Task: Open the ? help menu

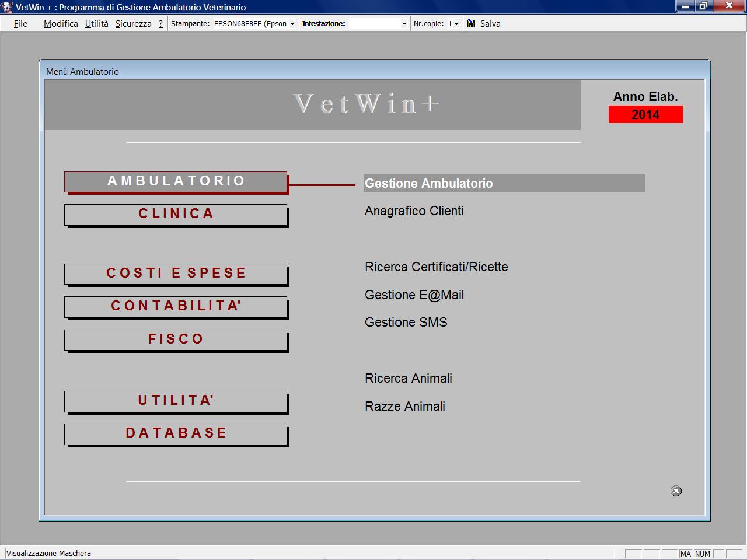Action: point(160,24)
